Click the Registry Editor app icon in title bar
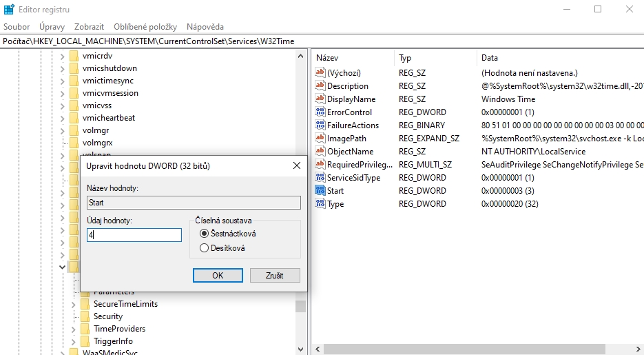The height and width of the screenshot is (355, 644). tap(9, 9)
